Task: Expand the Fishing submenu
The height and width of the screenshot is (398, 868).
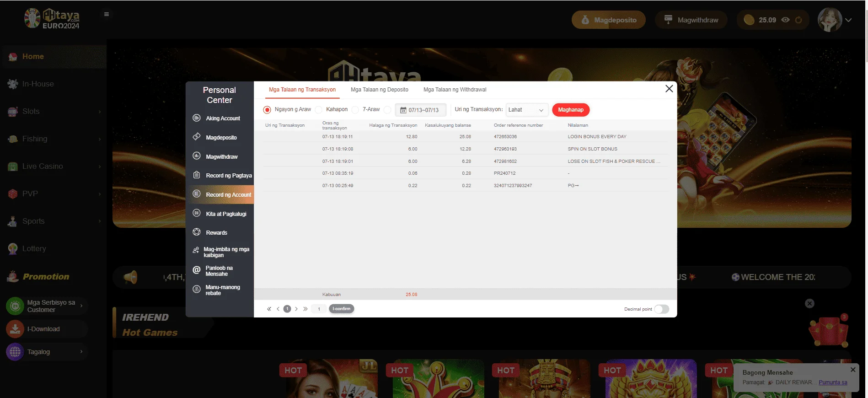Action: tap(100, 139)
